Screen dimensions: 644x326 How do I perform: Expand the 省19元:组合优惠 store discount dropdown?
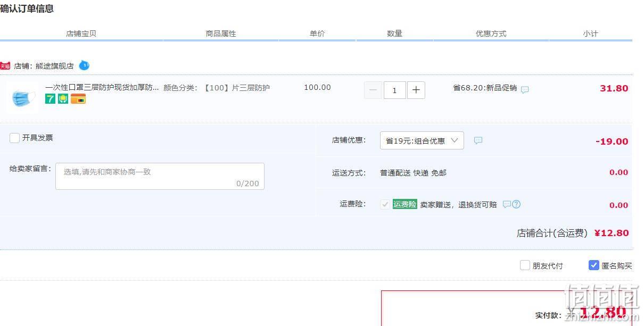coord(422,140)
